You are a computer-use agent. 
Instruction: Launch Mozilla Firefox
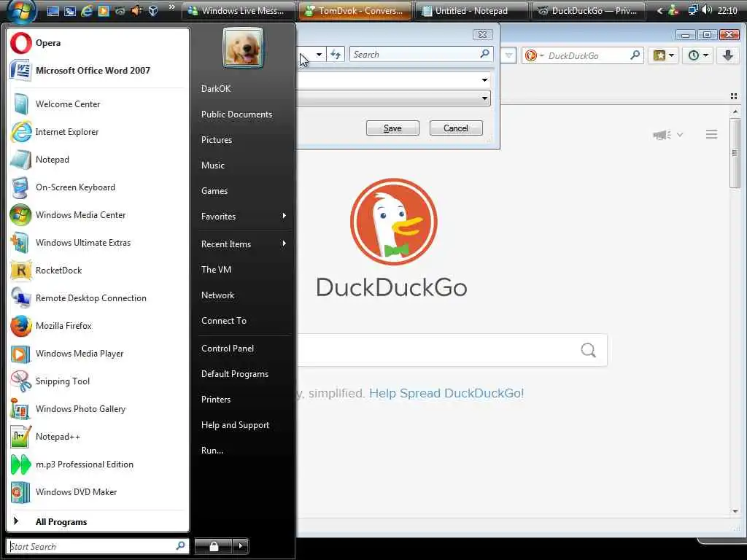[x=97, y=326]
